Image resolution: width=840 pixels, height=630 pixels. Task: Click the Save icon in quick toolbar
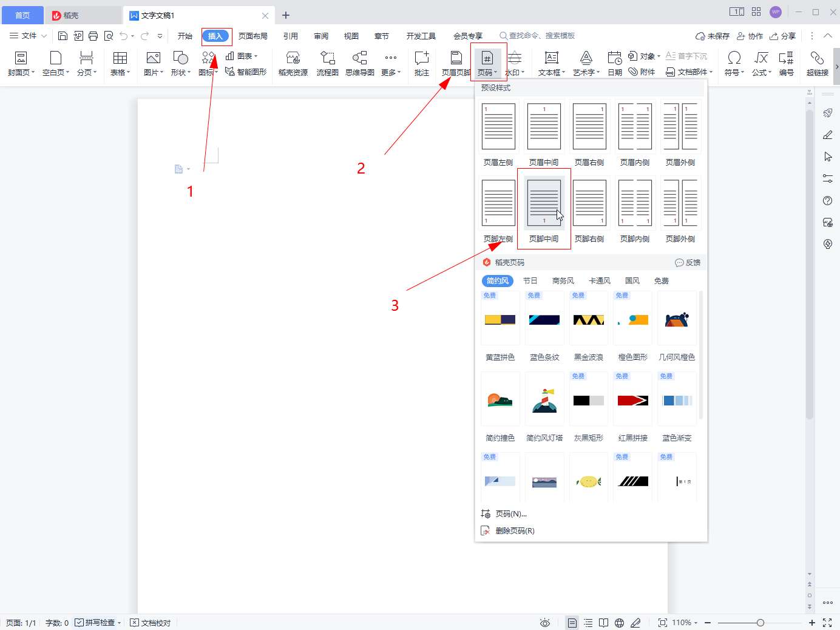click(63, 36)
